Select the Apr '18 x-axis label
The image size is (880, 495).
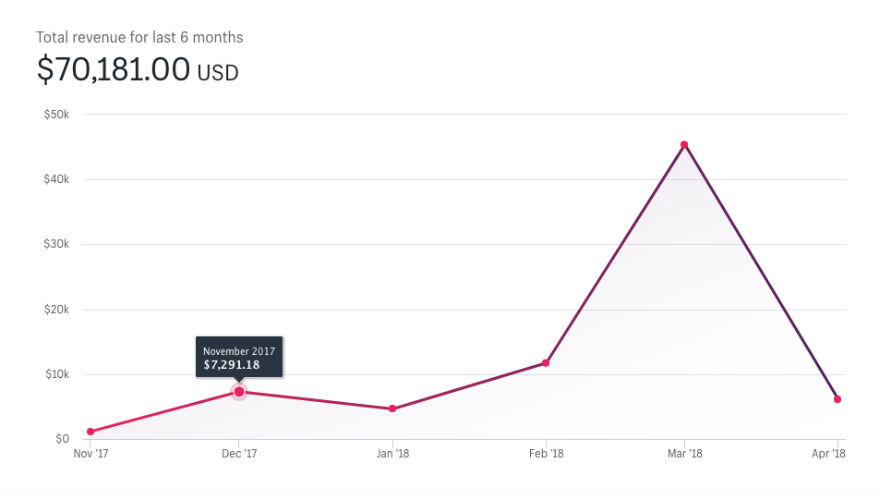coord(830,454)
